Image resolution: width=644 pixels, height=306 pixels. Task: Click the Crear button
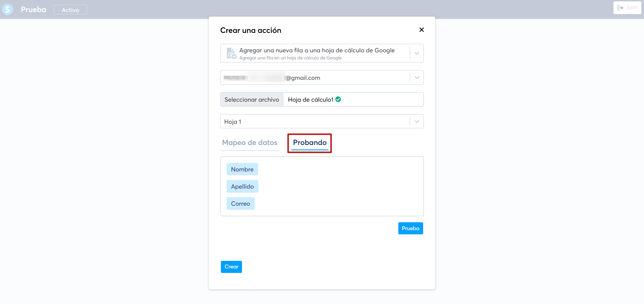pyautogui.click(x=231, y=267)
